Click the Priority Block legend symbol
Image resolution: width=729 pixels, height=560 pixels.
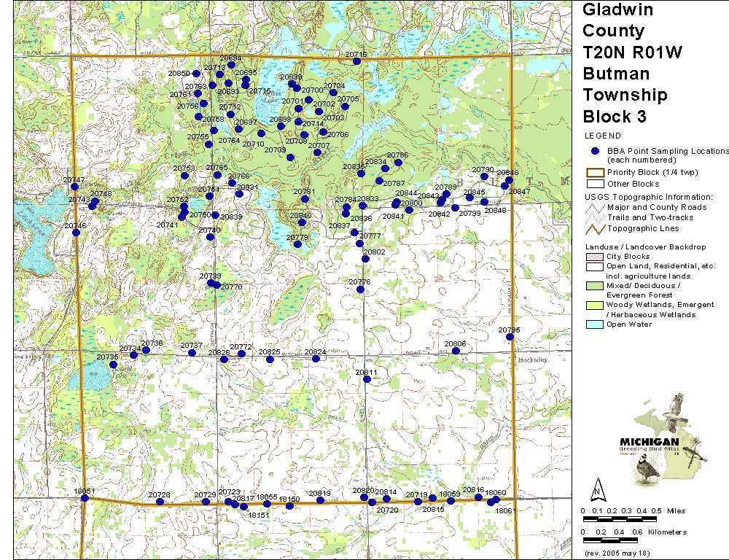click(x=596, y=173)
